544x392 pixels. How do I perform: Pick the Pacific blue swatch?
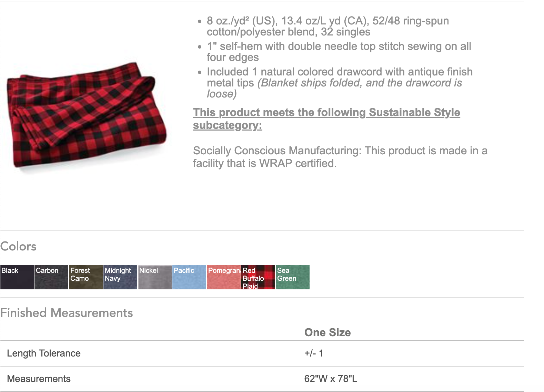pyautogui.click(x=189, y=277)
